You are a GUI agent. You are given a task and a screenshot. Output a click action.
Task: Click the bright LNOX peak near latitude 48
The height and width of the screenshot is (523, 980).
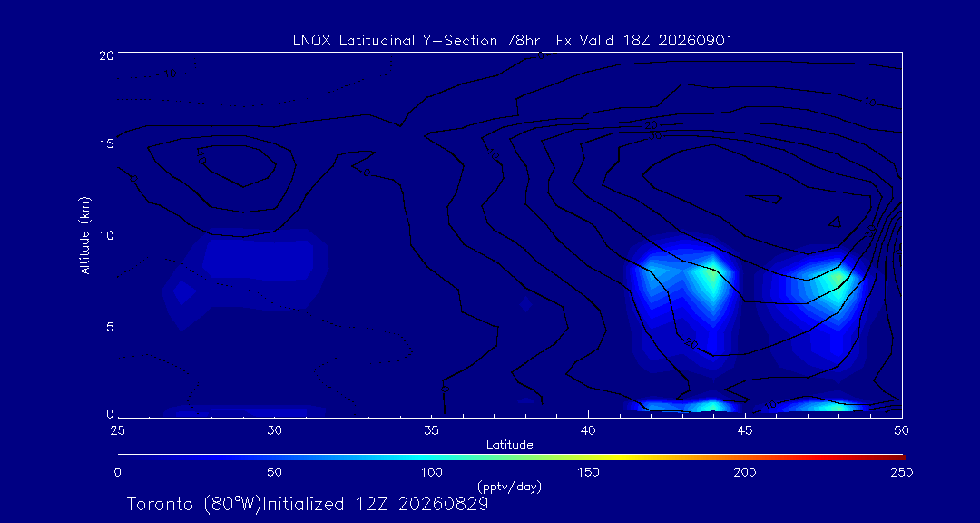[838, 279]
